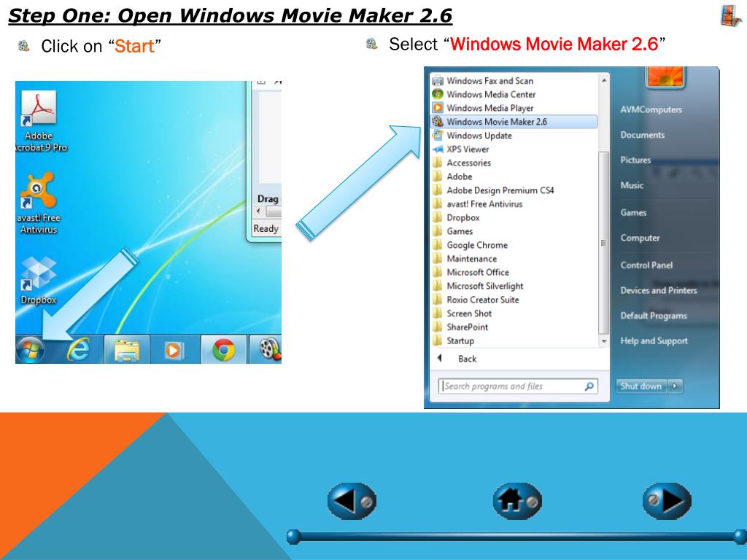Viewport: 747px width, 560px height.
Task: Expand the SharePoint folder
Action: coord(514,327)
